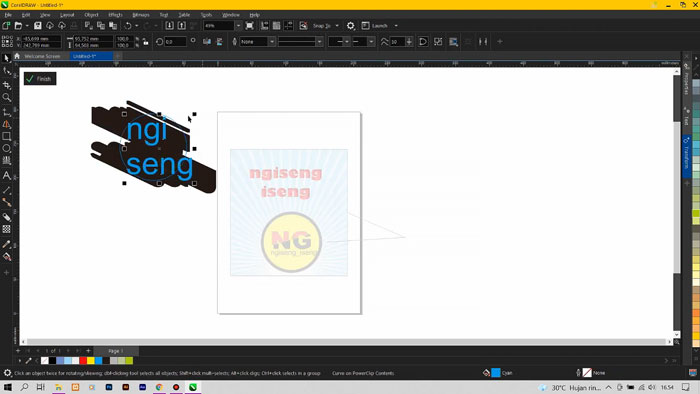Select the Parallel Dimension line tool
The image size is (700, 394).
point(6,191)
